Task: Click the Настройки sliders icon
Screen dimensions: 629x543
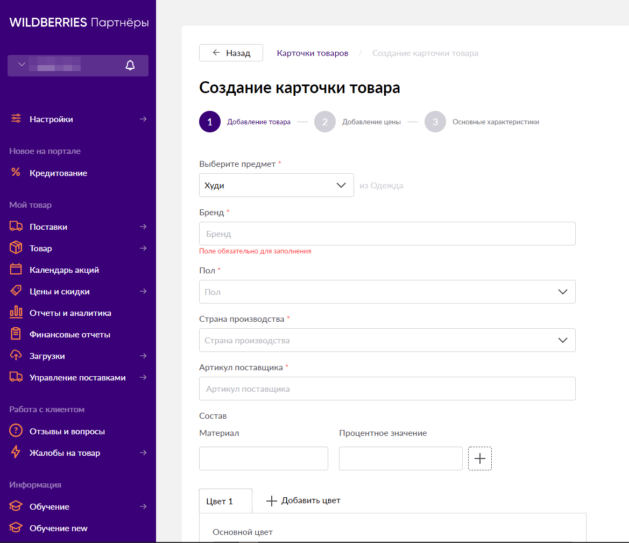Action: coord(16,119)
